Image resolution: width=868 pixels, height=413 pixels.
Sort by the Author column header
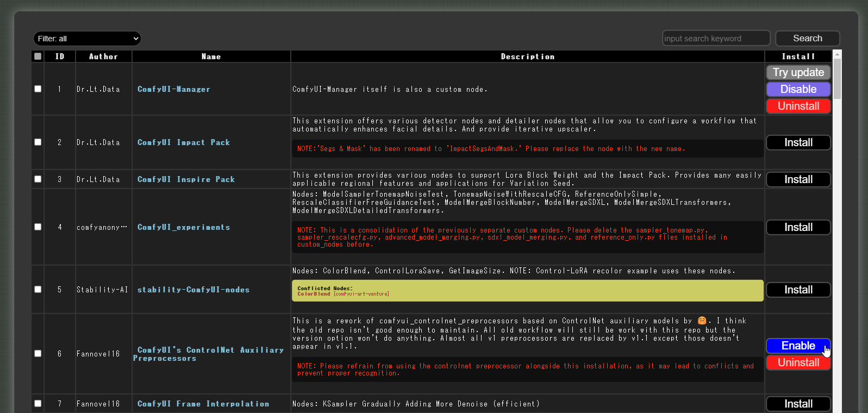[x=103, y=57]
